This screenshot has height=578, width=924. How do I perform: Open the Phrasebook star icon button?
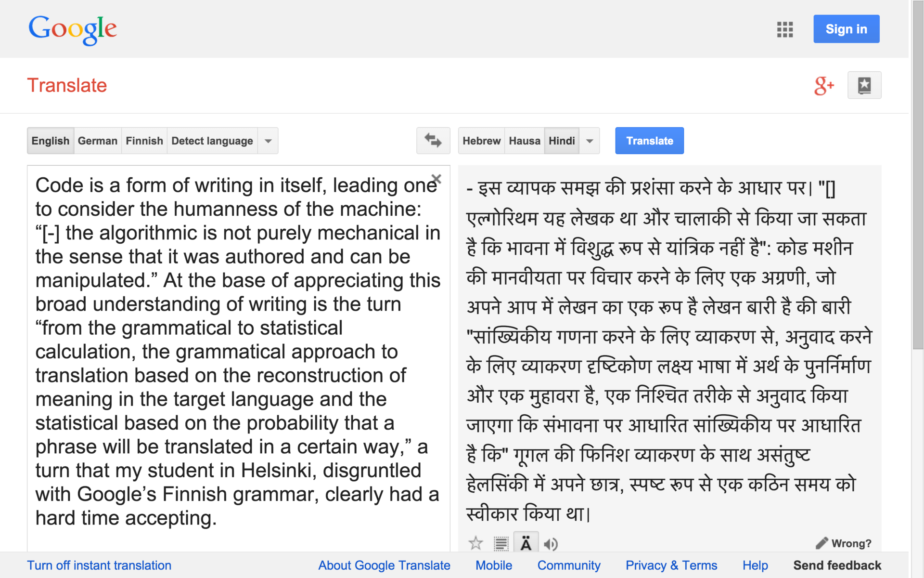pyautogui.click(x=864, y=86)
